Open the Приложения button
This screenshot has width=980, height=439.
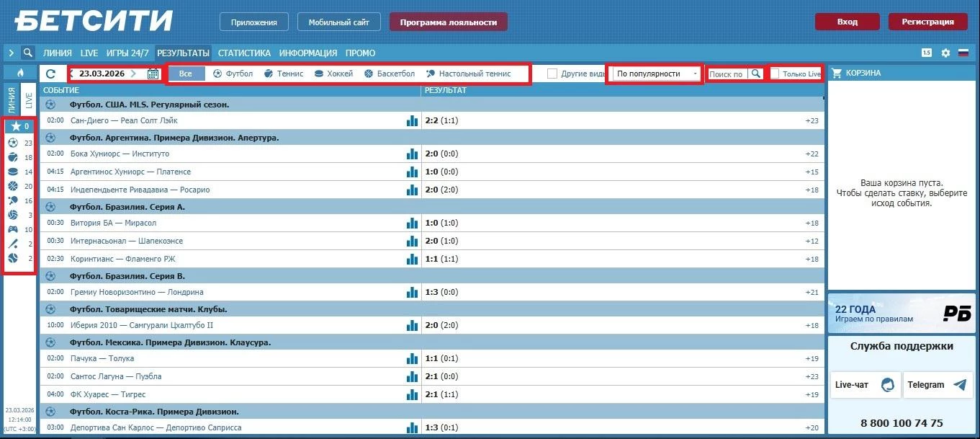click(x=254, y=22)
